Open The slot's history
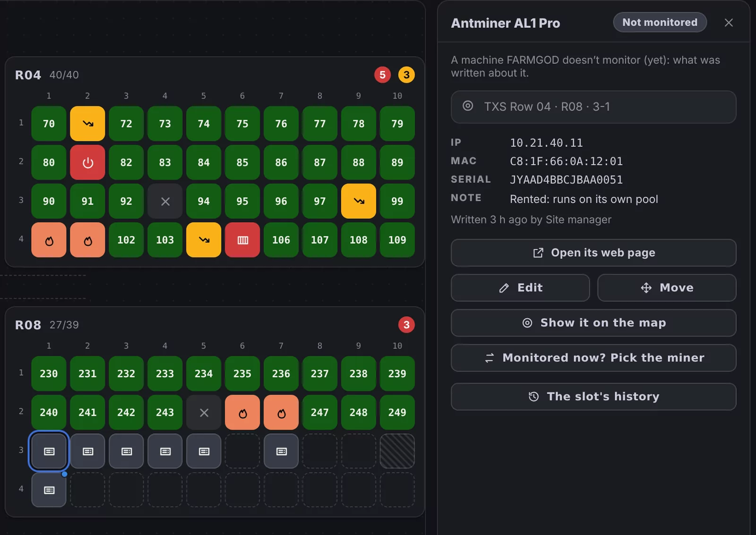The height and width of the screenshot is (535, 756). [x=593, y=397]
